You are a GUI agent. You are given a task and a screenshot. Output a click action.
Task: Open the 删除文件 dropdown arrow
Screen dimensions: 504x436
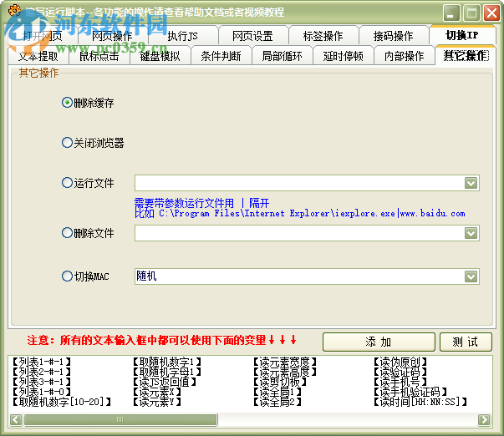click(471, 233)
